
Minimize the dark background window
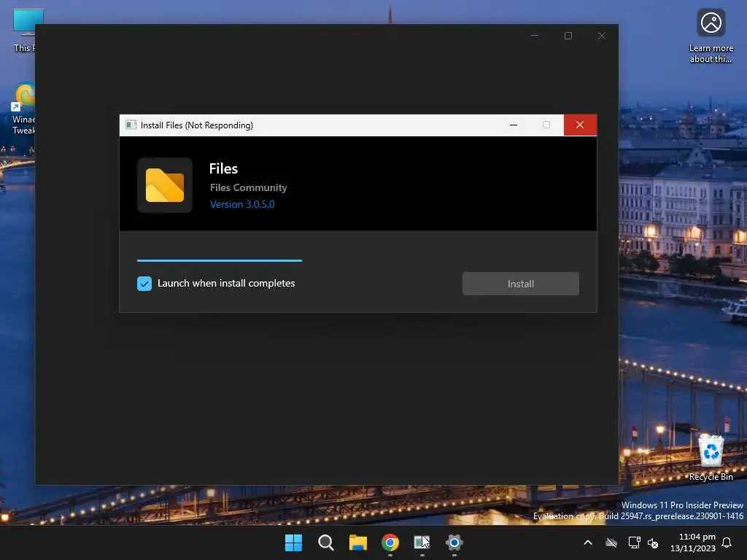[535, 36]
